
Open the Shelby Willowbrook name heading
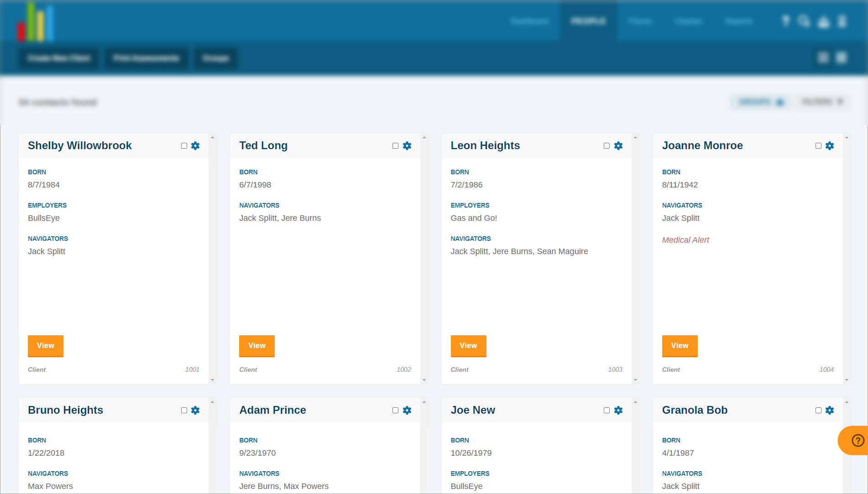pos(80,146)
